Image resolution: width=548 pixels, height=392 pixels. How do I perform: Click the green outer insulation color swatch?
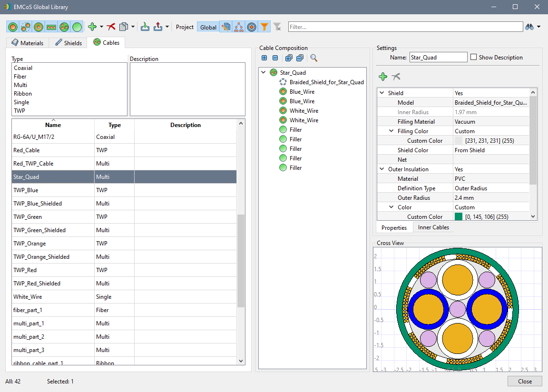pyautogui.click(x=459, y=216)
